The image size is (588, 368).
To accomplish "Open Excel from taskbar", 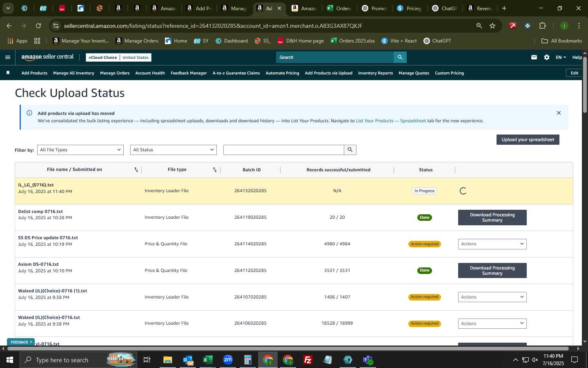I will click(208, 360).
